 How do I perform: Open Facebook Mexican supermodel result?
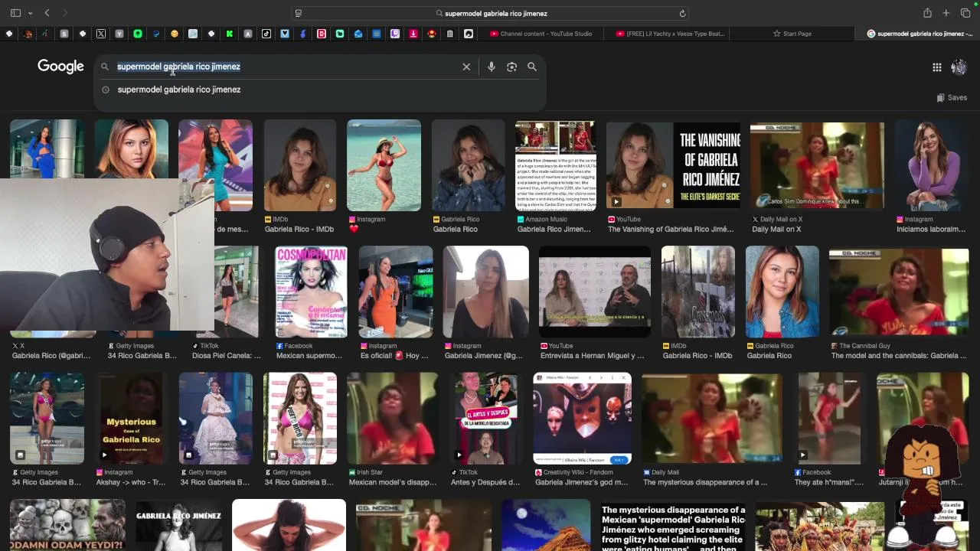click(309, 356)
